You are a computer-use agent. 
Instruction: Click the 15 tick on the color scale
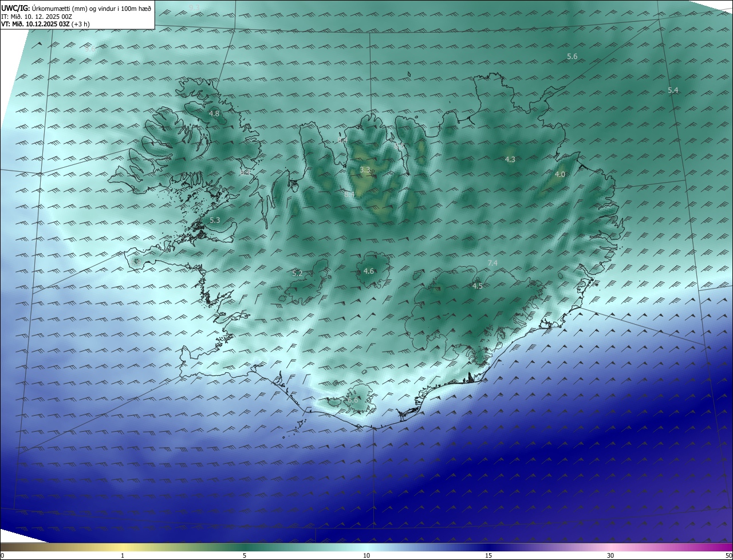click(488, 555)
